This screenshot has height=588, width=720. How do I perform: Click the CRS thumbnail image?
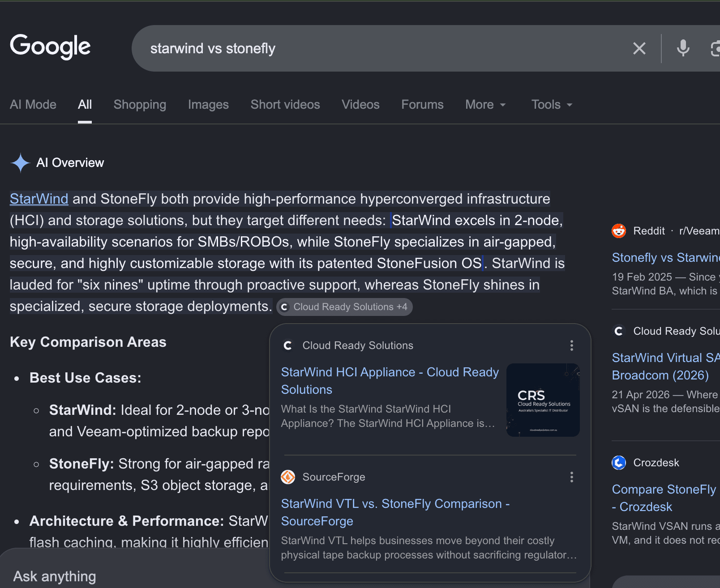pyautogui.click(x=543, y=400)
